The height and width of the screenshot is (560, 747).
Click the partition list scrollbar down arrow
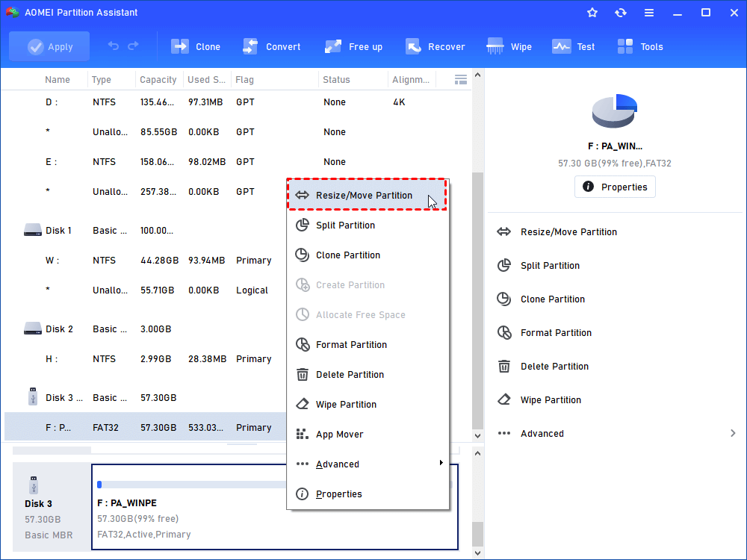coord(477,436)
